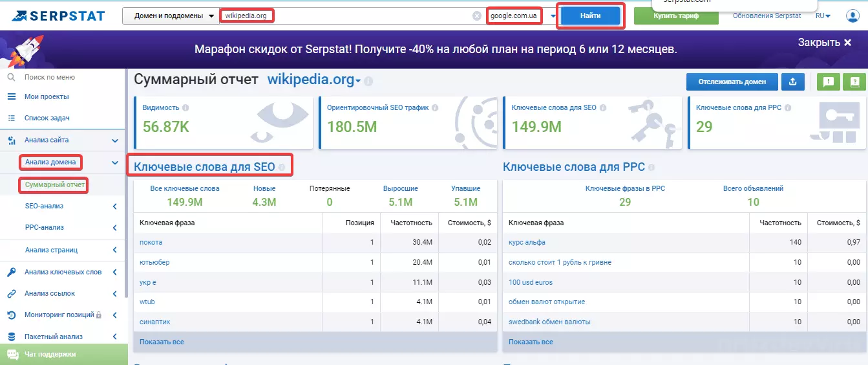Image resolution: width=868 pixels, height=365 pixels.
Task: Open the RU language dropdown
Action: pos(823,16)
